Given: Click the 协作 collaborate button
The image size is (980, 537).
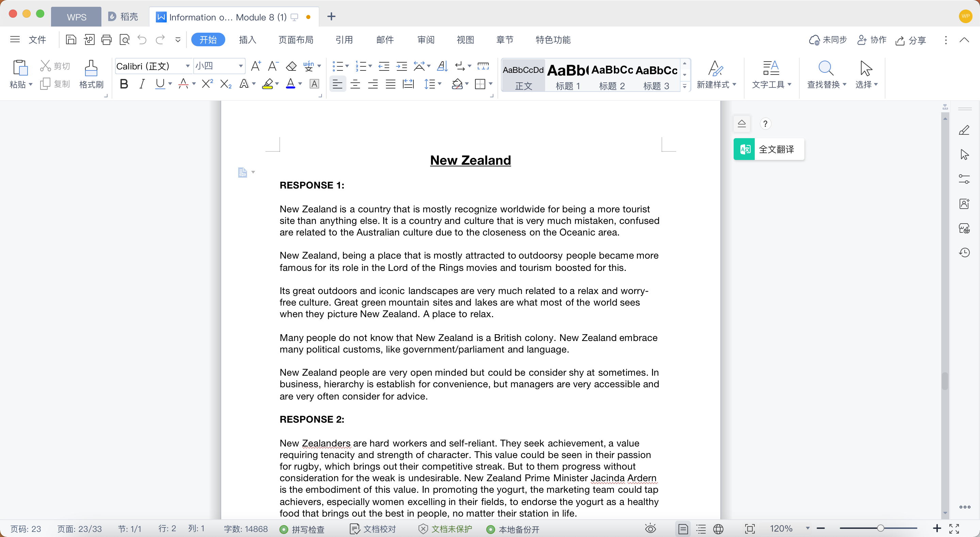Looking at the screenshot, I should (871, 39).
